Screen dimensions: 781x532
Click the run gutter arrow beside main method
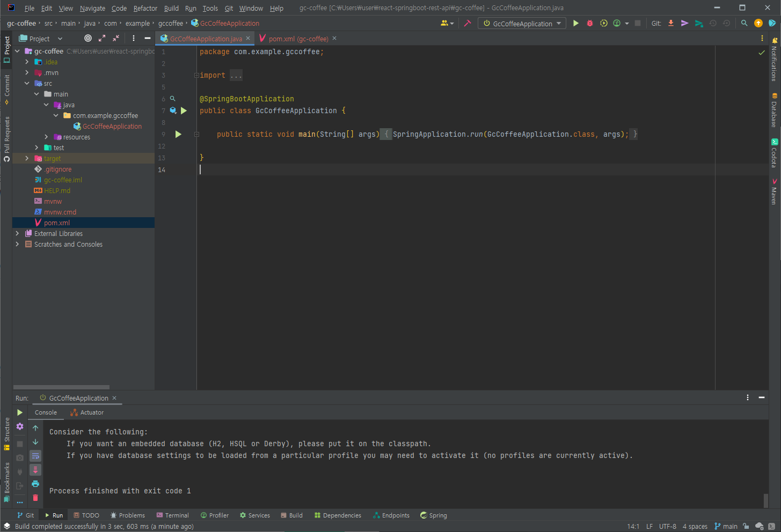178,134
